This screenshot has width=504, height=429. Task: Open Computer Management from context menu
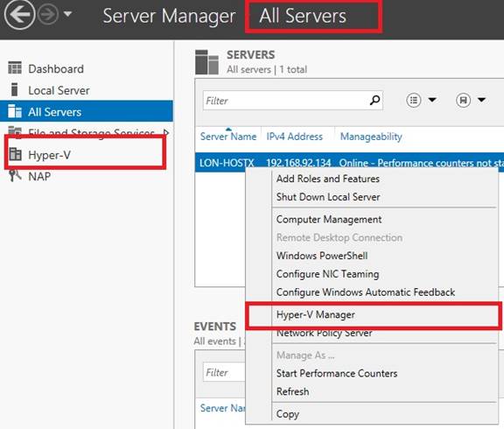(329, 220)
